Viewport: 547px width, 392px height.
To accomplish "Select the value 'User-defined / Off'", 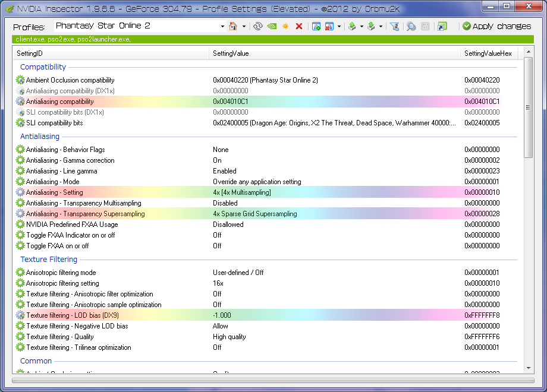I will pos(238,273).
